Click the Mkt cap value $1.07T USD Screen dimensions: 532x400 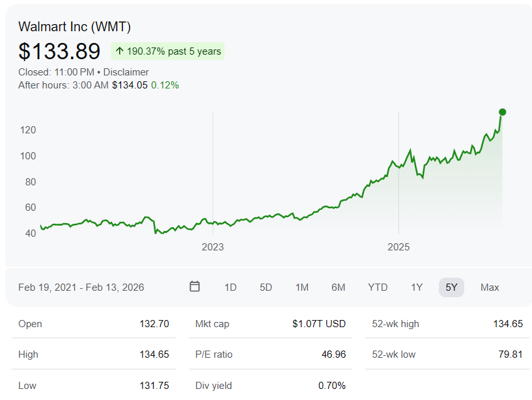coord(319,324)
